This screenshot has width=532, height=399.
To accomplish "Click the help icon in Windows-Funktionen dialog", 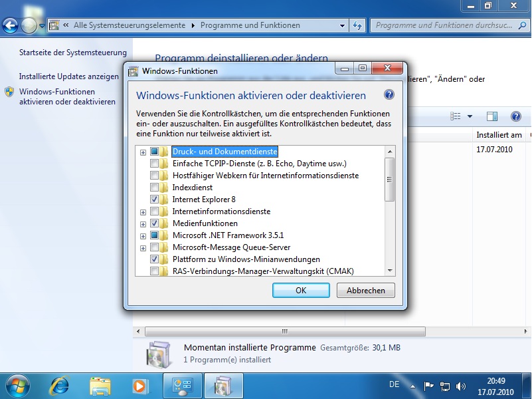I will coord(389,95).
